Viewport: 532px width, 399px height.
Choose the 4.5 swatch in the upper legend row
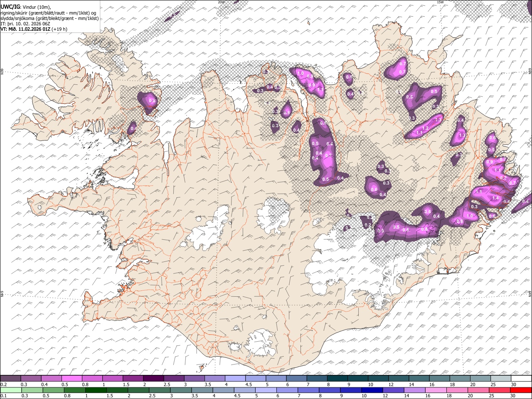[255, 379]
